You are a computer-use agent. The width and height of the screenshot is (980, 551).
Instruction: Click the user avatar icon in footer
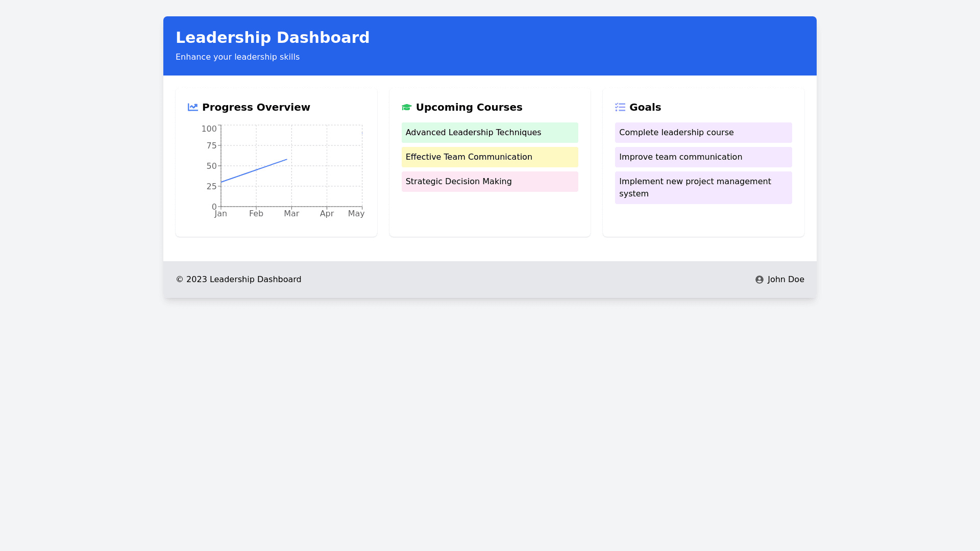point(759,280)
